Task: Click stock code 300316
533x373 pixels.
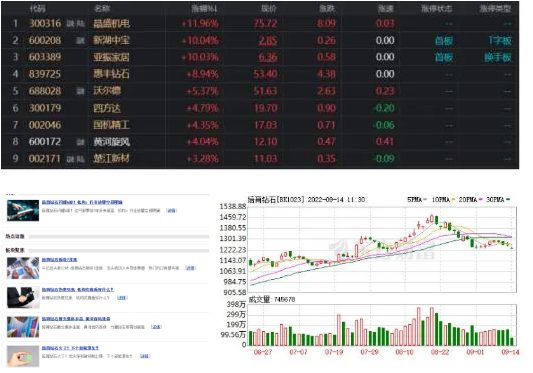Action: pos(45,24)
